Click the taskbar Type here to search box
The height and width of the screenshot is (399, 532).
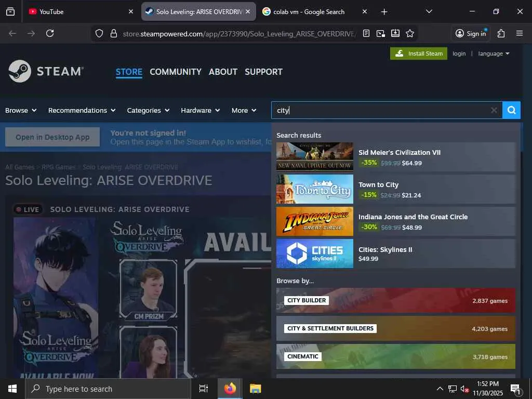tap(108, 389)
